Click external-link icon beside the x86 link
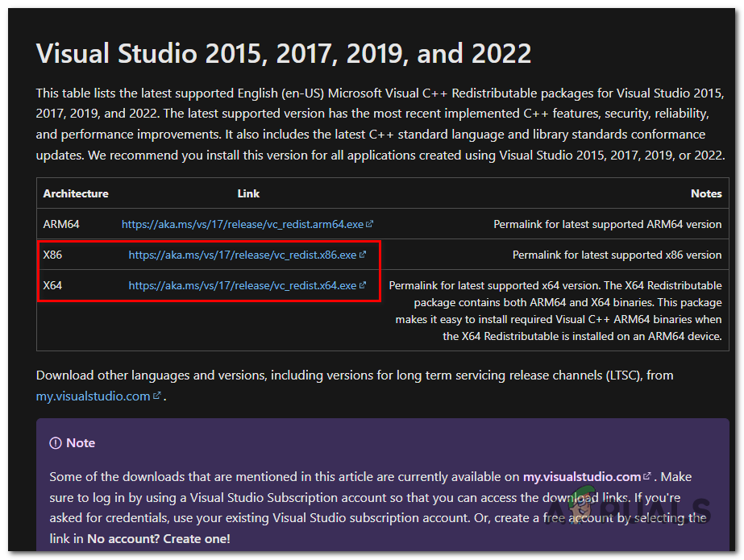This screenshot has height=560, width=744. click(363, 255)
